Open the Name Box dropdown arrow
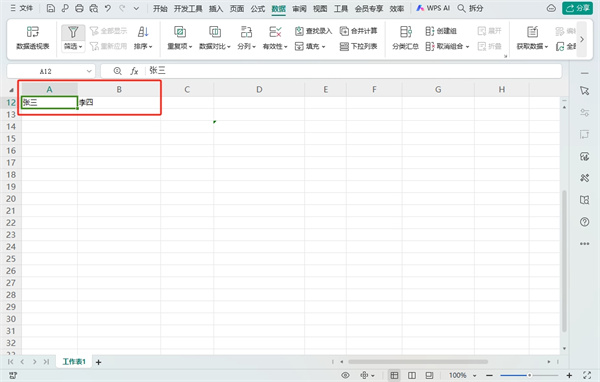 (89, 71)
